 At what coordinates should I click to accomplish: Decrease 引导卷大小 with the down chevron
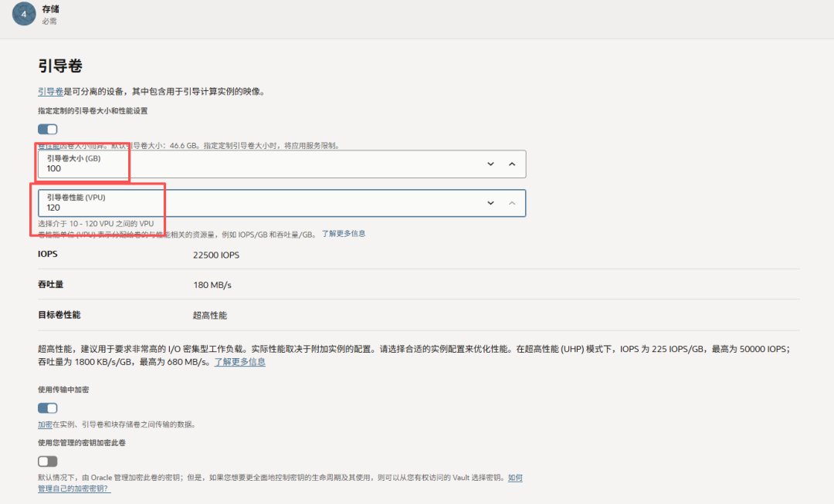click(x=490, y=164)
